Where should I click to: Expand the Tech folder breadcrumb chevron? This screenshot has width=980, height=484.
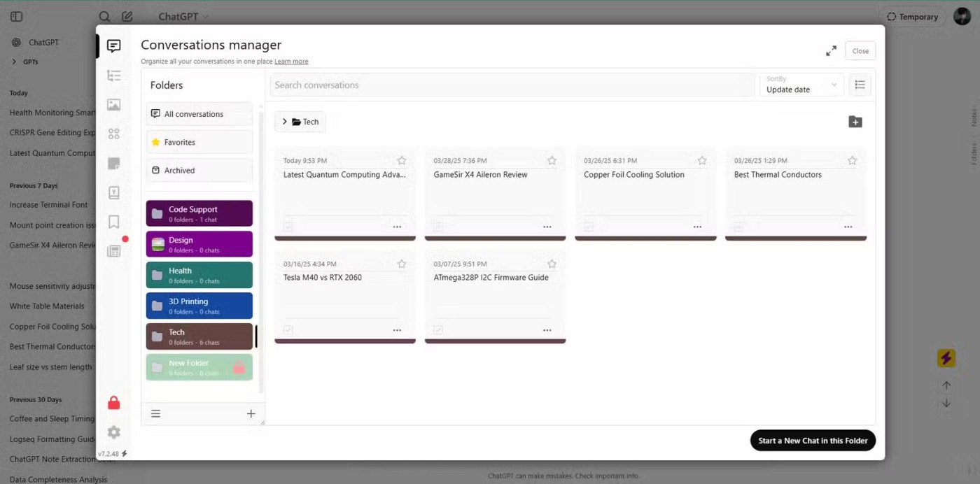[x=285, y=122]
